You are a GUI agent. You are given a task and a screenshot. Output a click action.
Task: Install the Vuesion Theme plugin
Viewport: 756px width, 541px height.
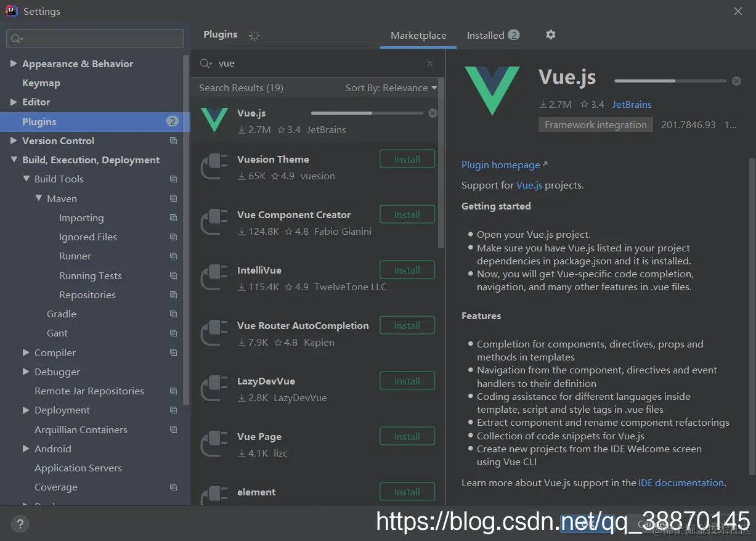click(x=407, y=159)
